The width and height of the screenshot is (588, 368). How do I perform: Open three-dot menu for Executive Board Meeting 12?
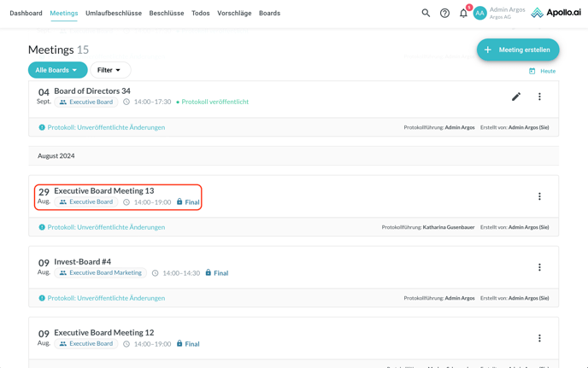click(539, 338)
